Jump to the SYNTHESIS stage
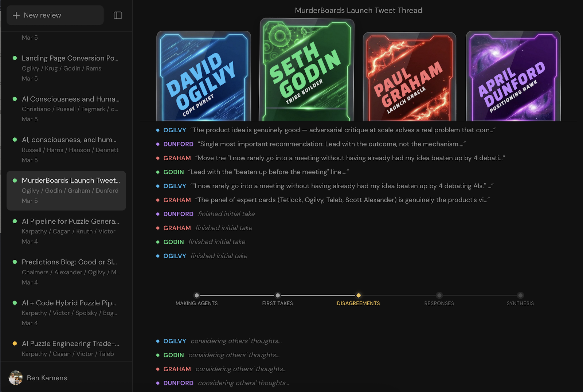The width and height of the screenshot is (583, 392). tap(520, 295)
